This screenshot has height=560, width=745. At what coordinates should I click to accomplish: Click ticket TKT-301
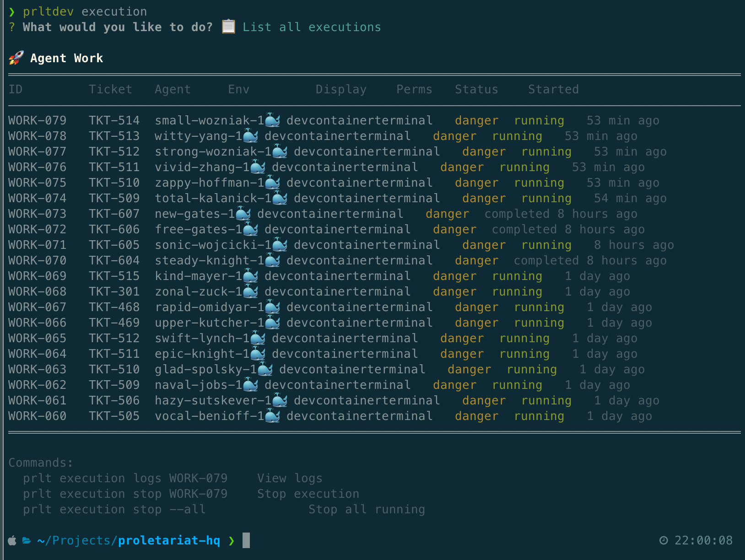click(x=114, y=291)
